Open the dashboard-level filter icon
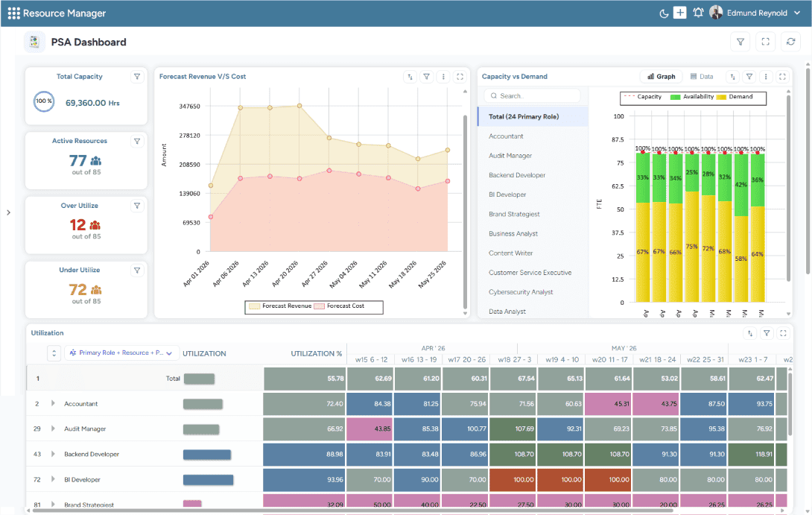The width and height of the screenshot is (812, 515). pos(740,42)
